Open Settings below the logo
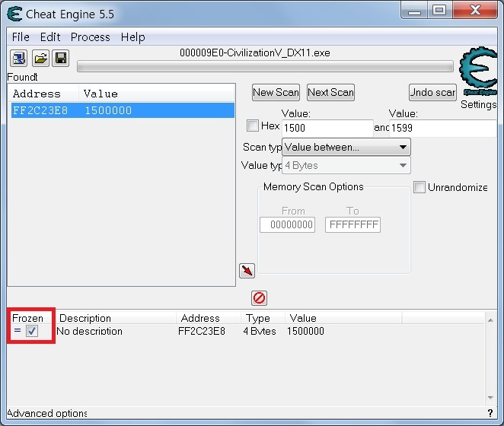The height and width of the screenshot is (426, 504). (x=479, y=104)
